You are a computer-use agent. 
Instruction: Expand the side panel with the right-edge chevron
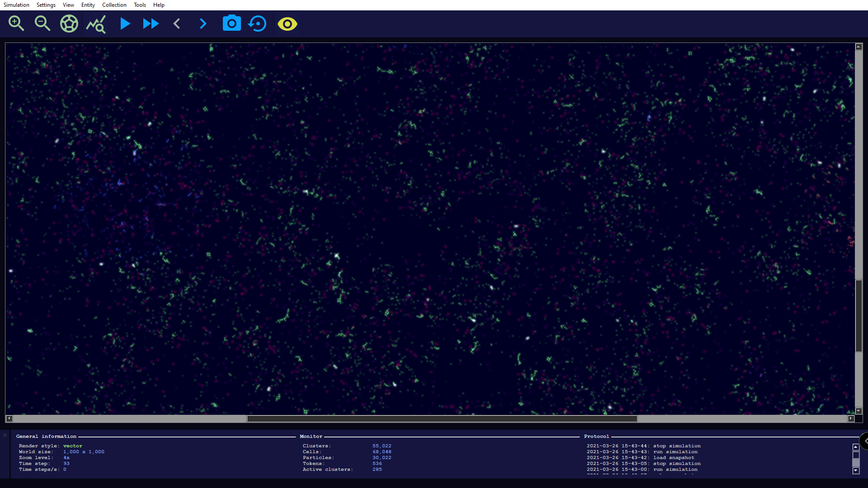tap(865, 441)
